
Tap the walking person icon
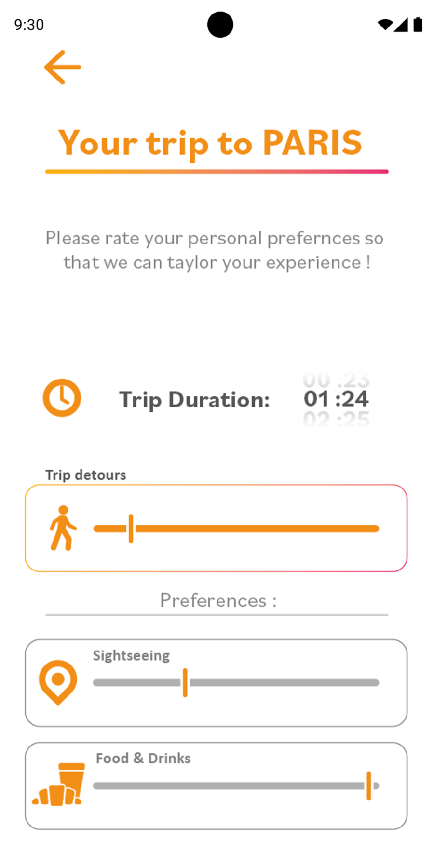63,528
